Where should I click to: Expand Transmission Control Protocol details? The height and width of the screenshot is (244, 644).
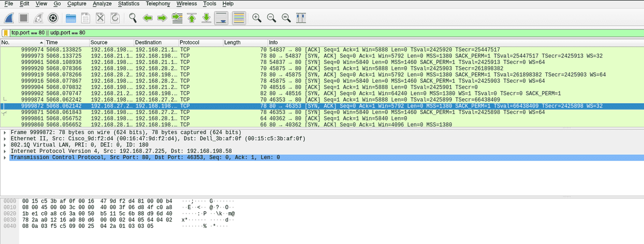[x=5, y=157]
